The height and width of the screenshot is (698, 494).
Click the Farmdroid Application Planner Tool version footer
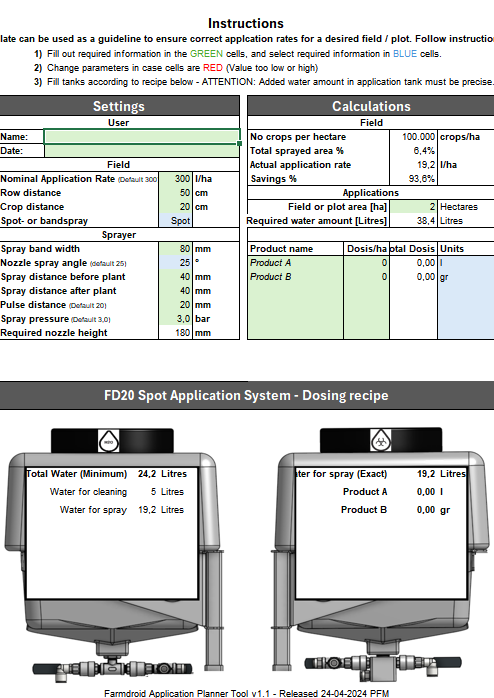pos(247,693)
